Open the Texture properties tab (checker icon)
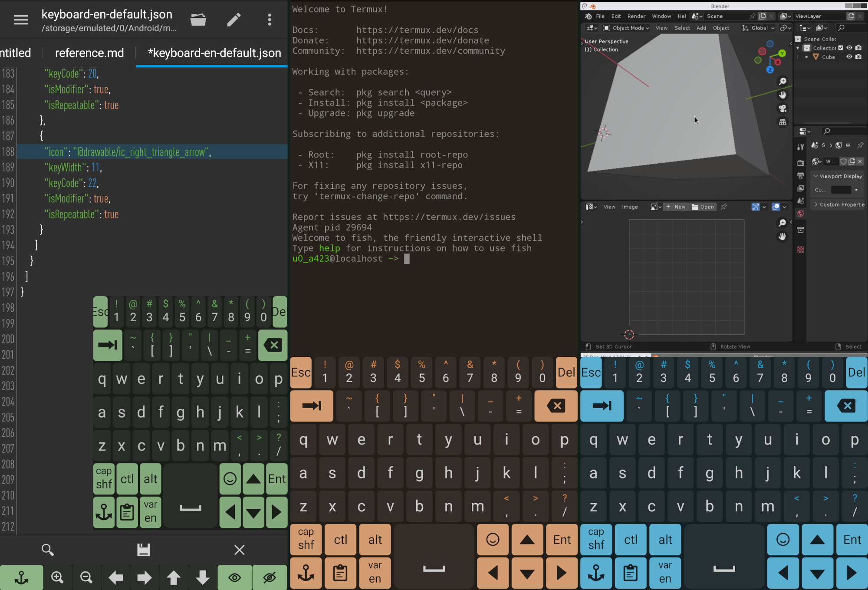868x590 pixels. (x=801, y=250)
